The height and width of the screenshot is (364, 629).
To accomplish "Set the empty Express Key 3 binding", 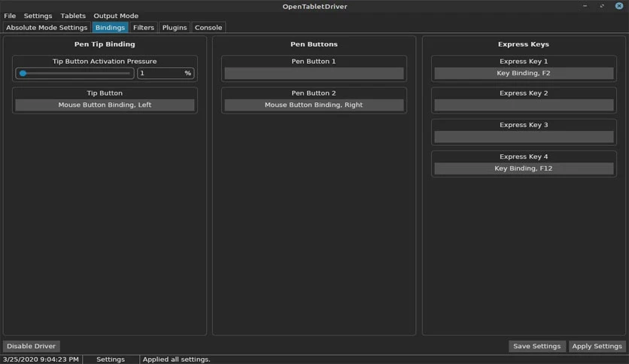I will tap(524, 137).
